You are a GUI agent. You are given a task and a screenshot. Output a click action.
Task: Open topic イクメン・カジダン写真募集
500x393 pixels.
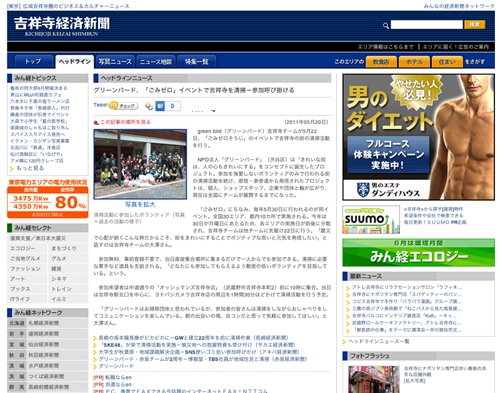40,141
